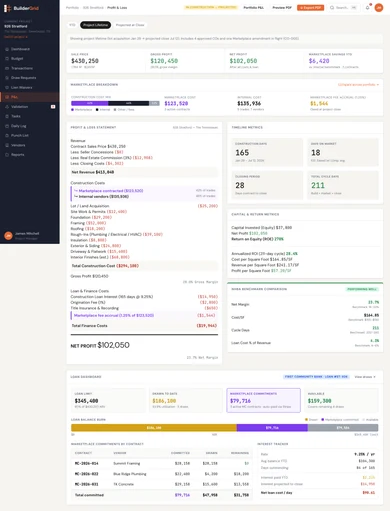Open the View draws dropdown
This screenshot has height=511, width=390.
click(x=365, y=377)
